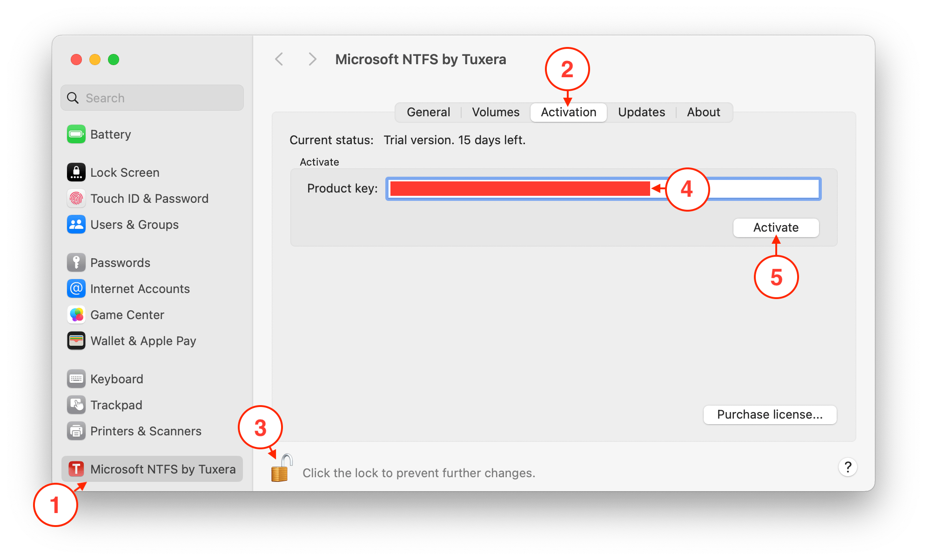The height and width of the screenshot is (560, 927).
Task: Select Wallet & Apple Pay
Action: pos(152,341)
